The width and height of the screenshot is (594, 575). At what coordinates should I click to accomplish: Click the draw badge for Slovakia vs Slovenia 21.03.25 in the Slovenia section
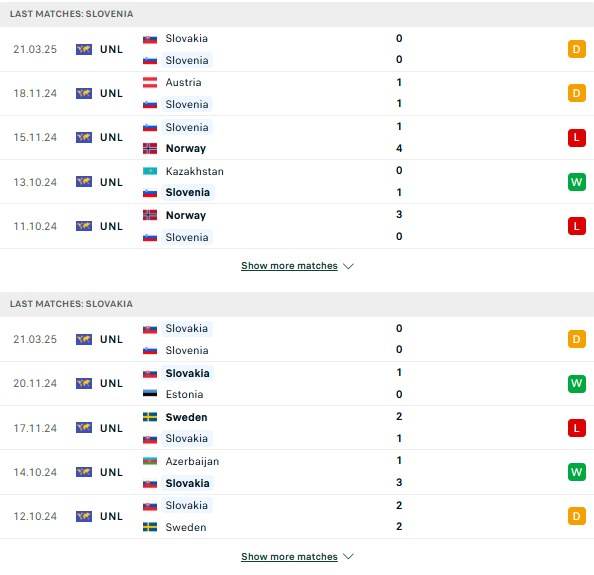[x=577, y=49]
